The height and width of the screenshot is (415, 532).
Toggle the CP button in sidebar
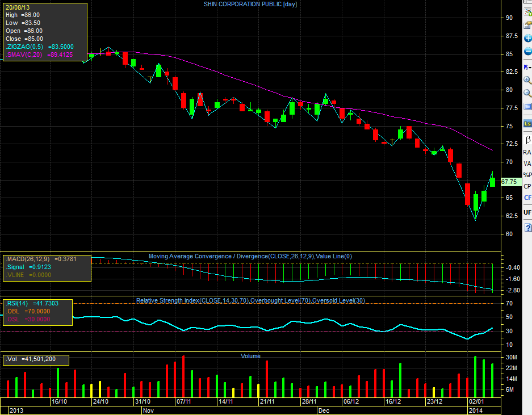pyautogui.click(x=527, y=186)
